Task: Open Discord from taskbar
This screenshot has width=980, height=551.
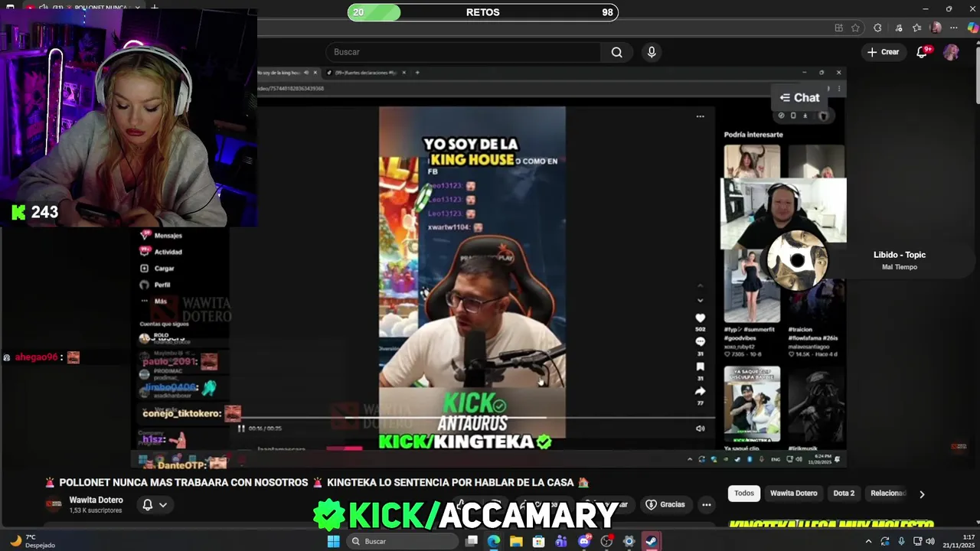Action: 584,541
